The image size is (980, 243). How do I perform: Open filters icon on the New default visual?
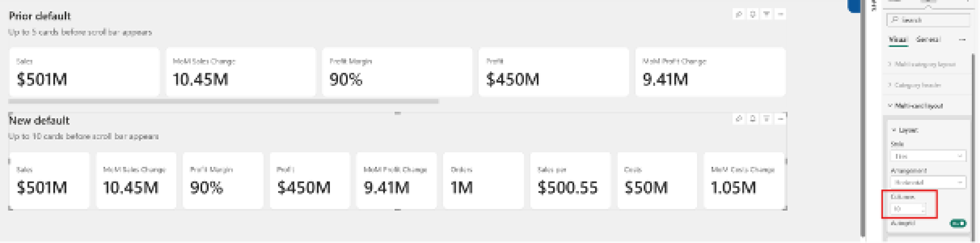click(766, 119)
